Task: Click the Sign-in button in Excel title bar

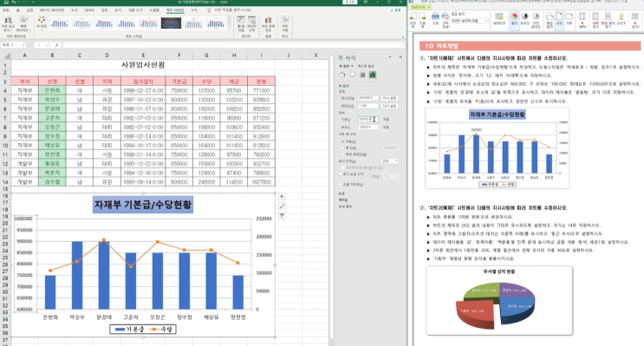Action: click(349, 2)
